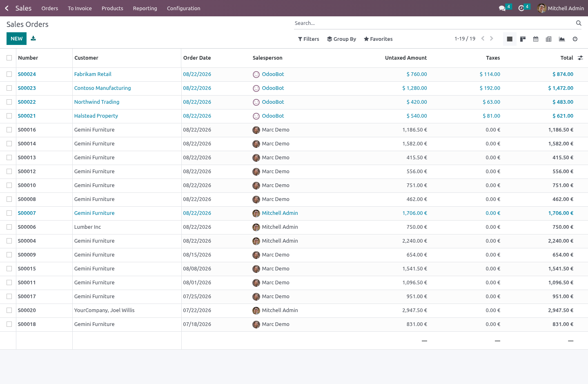Open the To Invoice menu
This screenshot has height=384, width=588.
tap(80, 8)
